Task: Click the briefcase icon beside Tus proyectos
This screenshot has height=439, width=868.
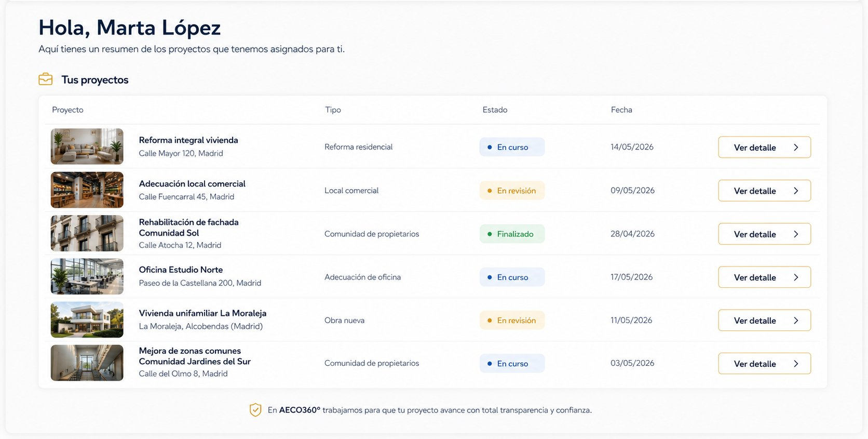Action: pos(46,79)
